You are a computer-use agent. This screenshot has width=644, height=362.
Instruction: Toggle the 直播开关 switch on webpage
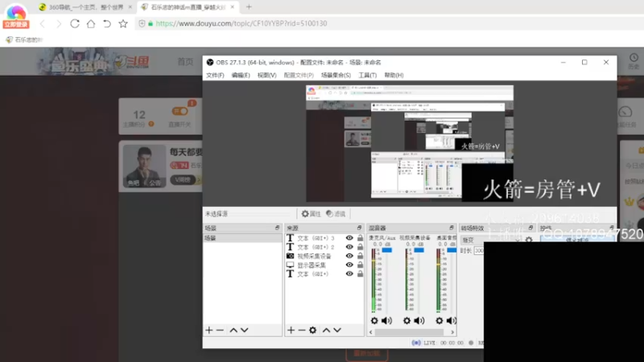coord(180,111)
